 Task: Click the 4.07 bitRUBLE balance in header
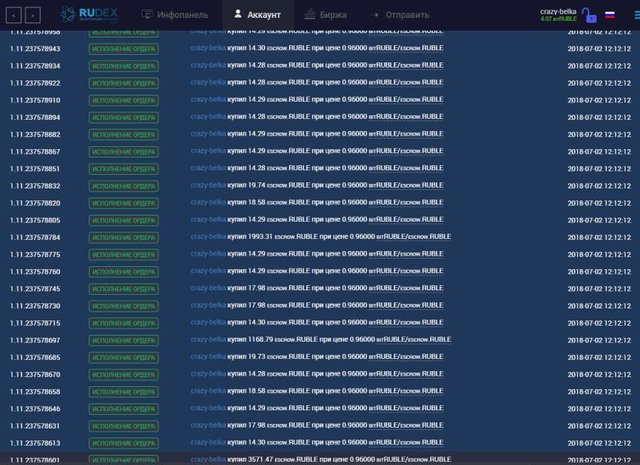click(x=558, y=19)
